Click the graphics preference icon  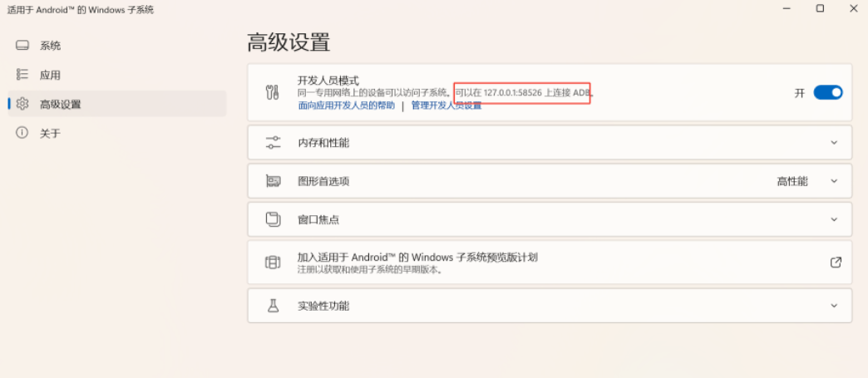point(273,181)
